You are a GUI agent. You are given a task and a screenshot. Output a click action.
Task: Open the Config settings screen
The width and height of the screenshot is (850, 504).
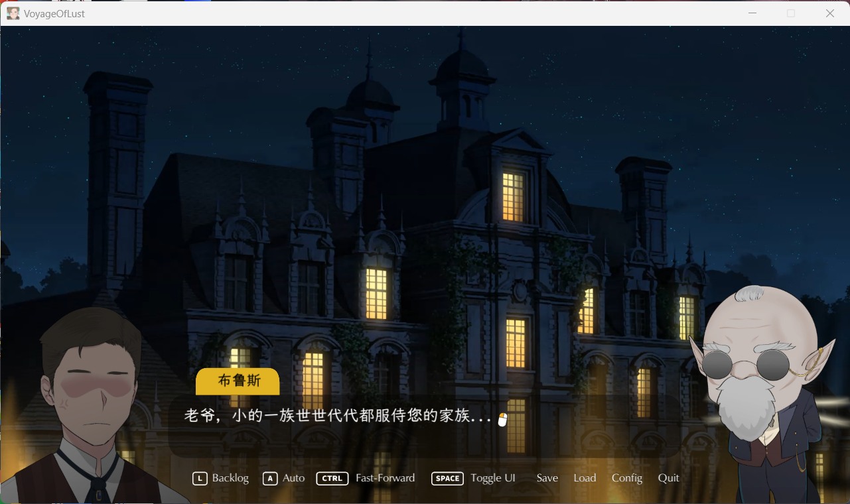626,478
